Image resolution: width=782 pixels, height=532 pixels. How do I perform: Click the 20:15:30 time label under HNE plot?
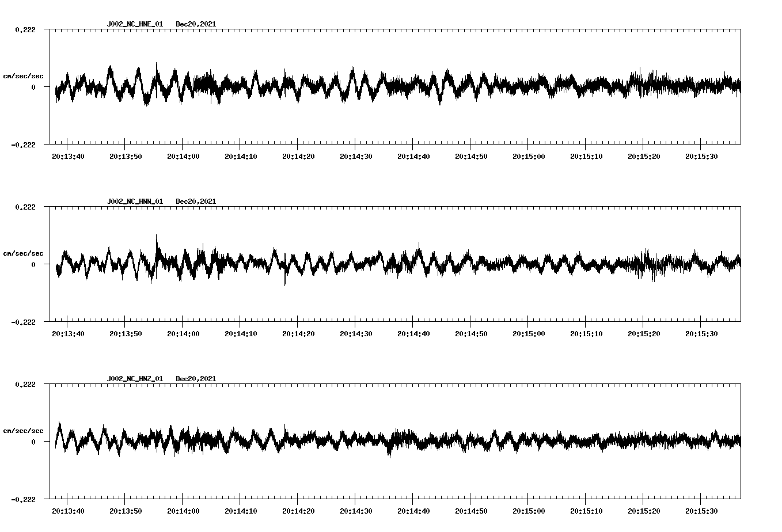[x=701, y=156]
